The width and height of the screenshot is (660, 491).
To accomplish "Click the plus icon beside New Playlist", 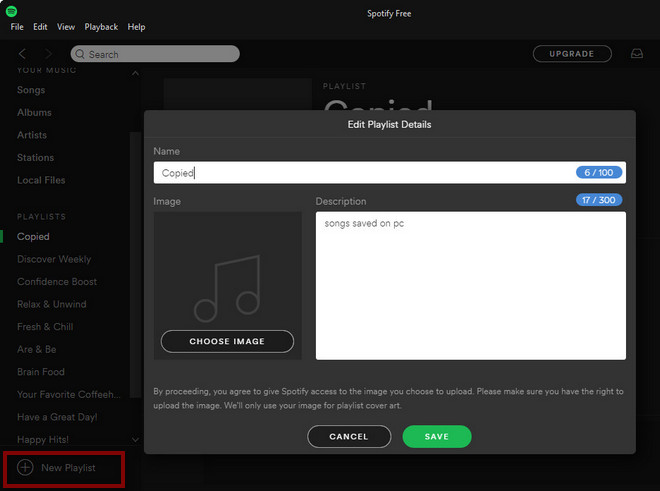I will tap(25, 467).
